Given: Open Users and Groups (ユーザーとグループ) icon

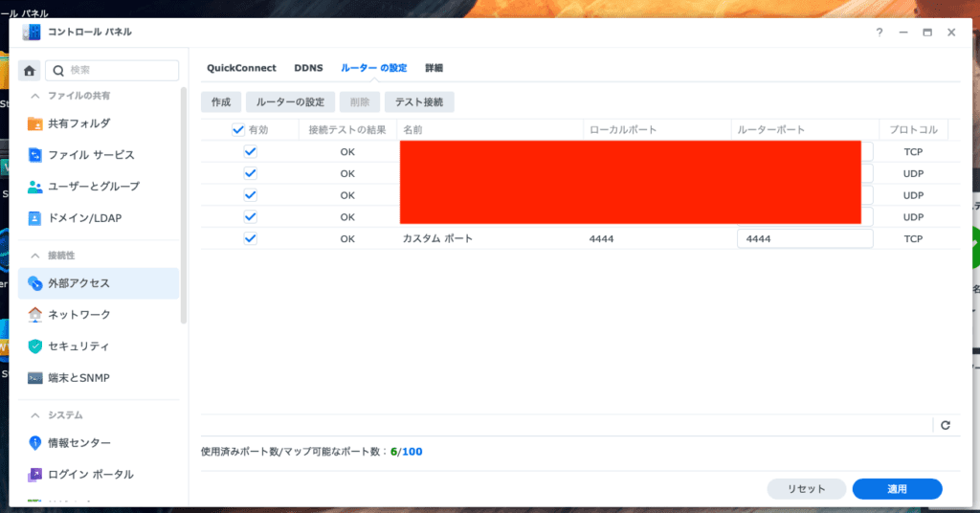Looking at the screenshot, I should tap(35, 187).
